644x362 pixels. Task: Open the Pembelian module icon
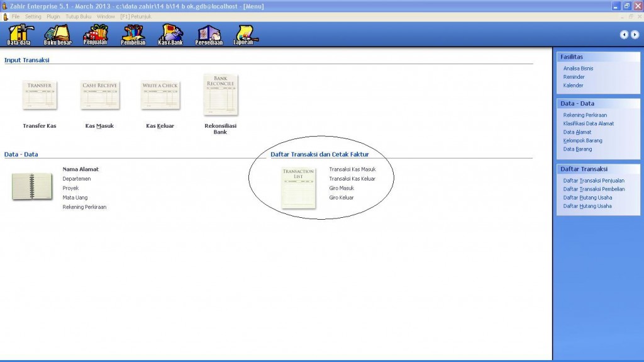pyautogui.click(x=133, y=35)
